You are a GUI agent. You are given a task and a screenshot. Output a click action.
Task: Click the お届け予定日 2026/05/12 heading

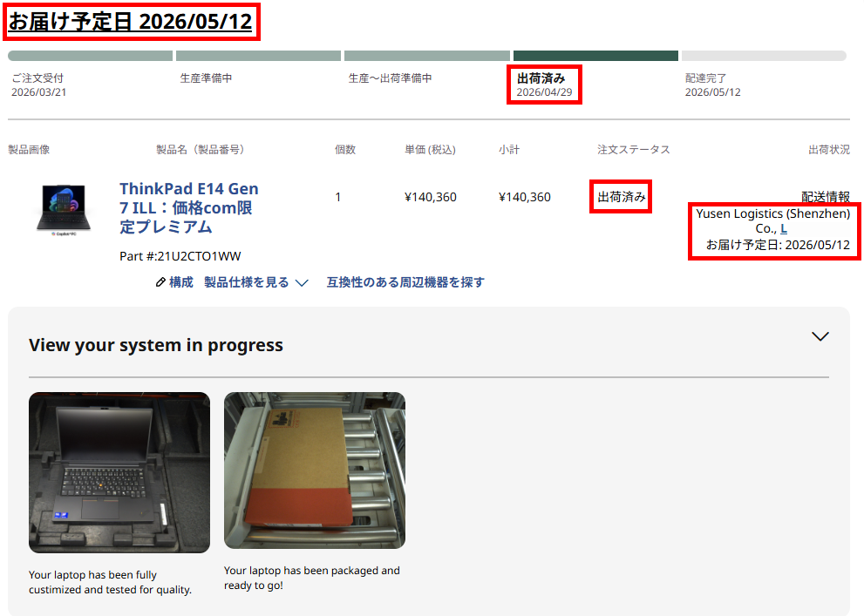pyautogui.click(x=131, y=22)
